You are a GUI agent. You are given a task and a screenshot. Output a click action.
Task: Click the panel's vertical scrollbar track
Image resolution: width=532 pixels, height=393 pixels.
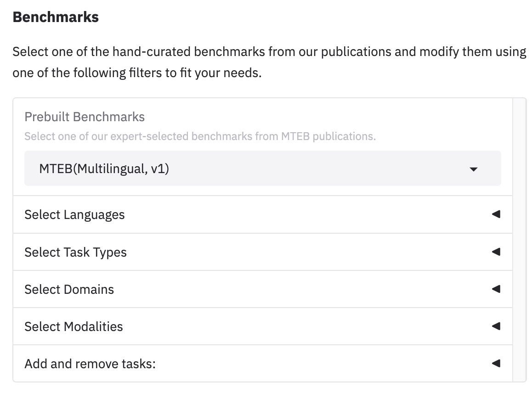[x=519, y=239]
